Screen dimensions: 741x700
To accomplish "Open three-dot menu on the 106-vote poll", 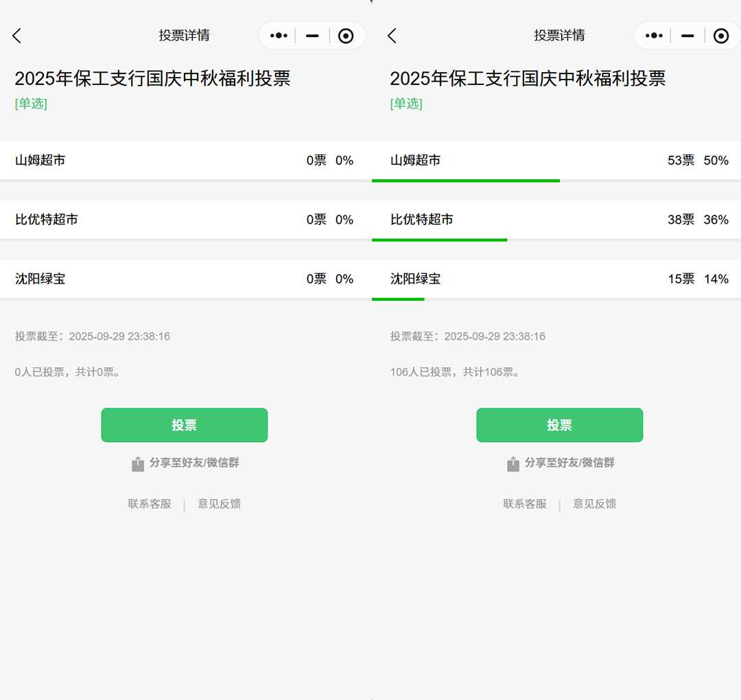I will (x=654, y=36).
